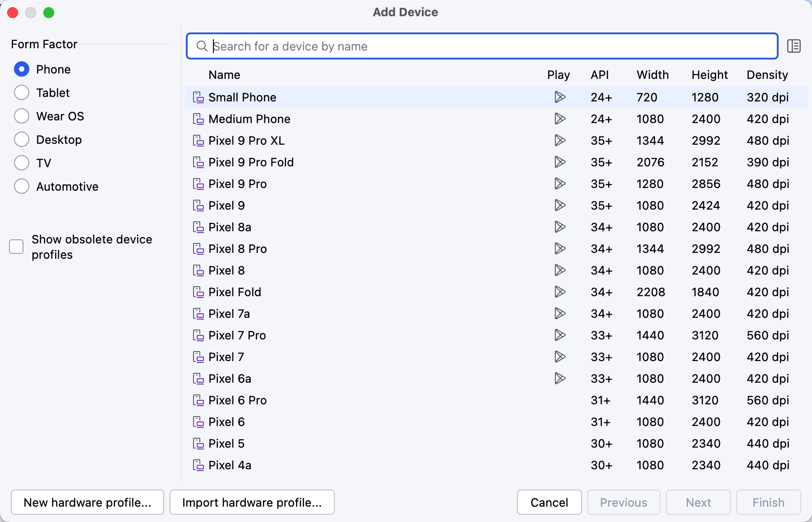
Task: Click the magnifier icon in search field
Action: tap(202, 46)
